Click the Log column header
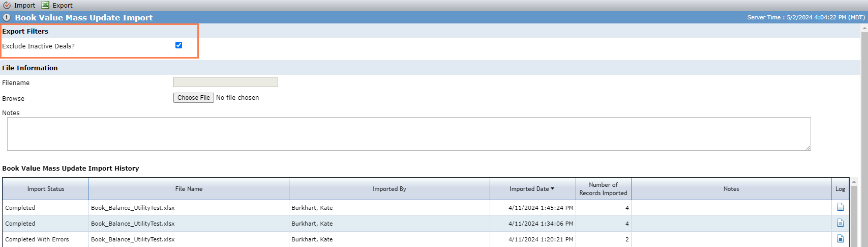Image resolution: width=868 pixels, height=247 pixels. [x=840, y=189]
